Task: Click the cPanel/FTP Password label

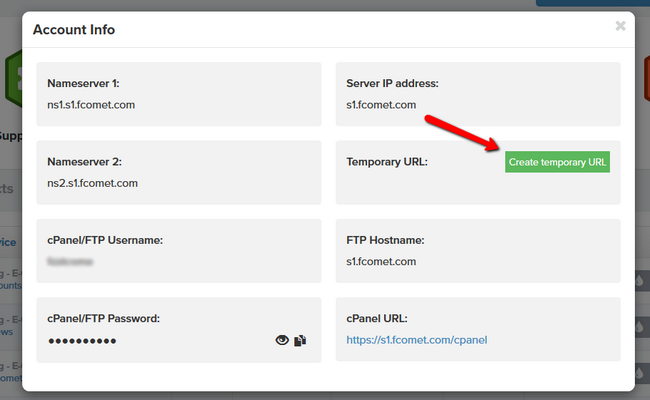Action: 104,318
